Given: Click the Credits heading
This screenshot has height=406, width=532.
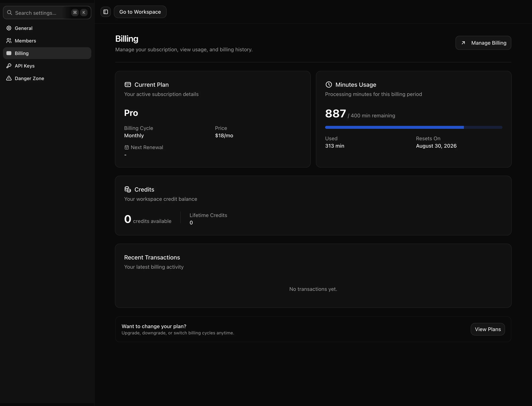Looking at the screenshot, I should click(x=144, y=190).
